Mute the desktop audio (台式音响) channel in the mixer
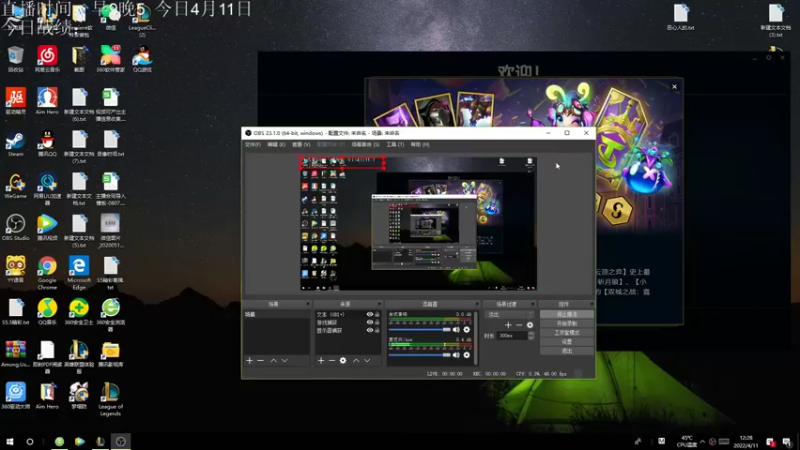 point(456,330)
